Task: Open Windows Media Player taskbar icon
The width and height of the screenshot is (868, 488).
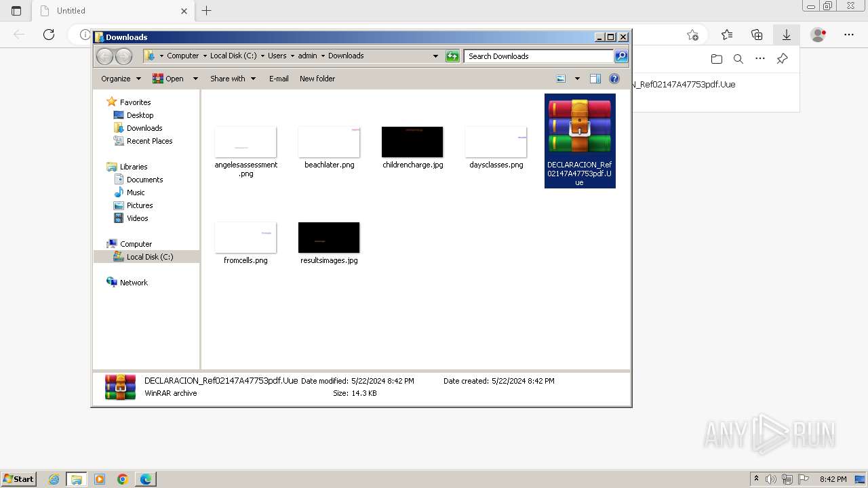Action: click(x=100, y=479)
